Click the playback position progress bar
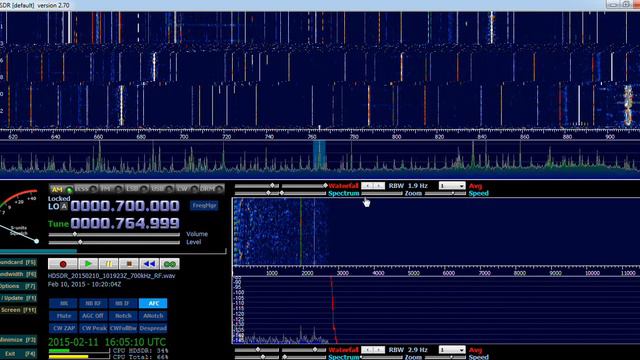Image resolution: width=640 pixels, height=360 pixels. pyautogui.click(x=113, y=251)
